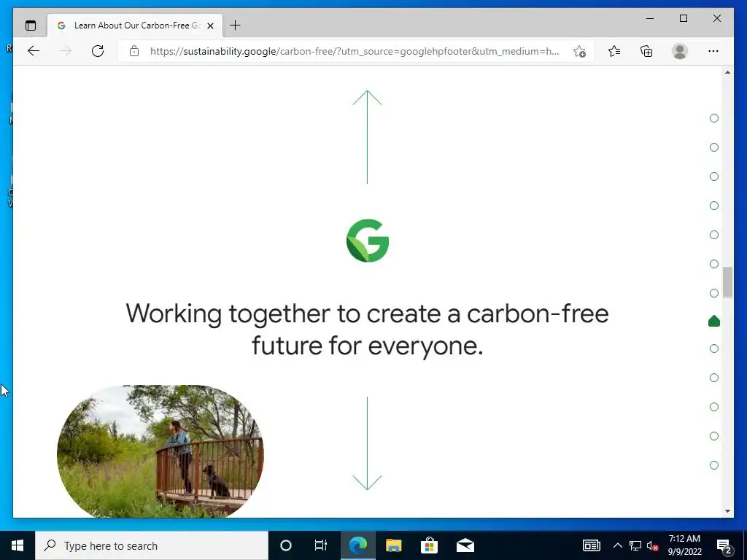This screenshot has height=560, width=747.
Task: Click the scrollbar up arrow
Action: [727, 72]
